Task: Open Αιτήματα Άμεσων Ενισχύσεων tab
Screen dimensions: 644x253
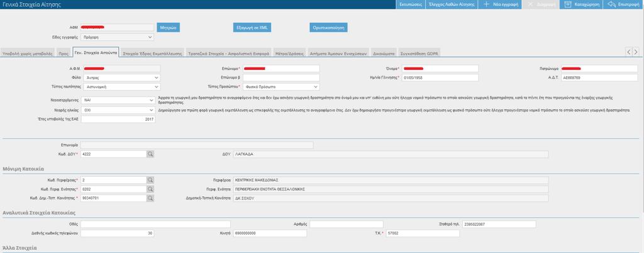Action: pyautogui.click(x=338, y=53)
